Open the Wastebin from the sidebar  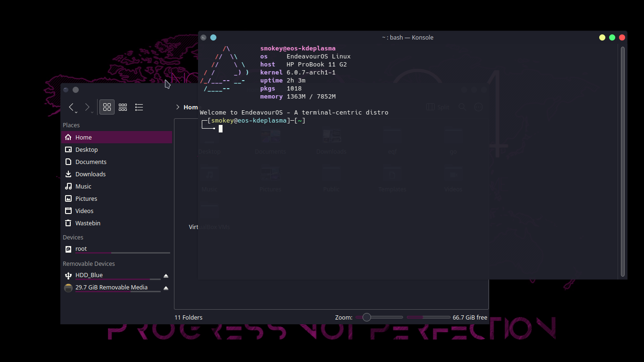(88, 223)
